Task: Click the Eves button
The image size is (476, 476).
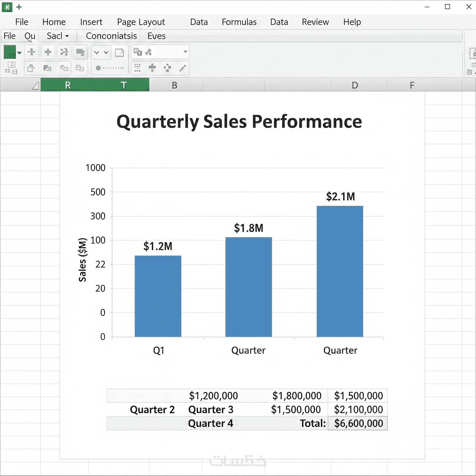Action: pyautogui.click(x=156, y=36)
